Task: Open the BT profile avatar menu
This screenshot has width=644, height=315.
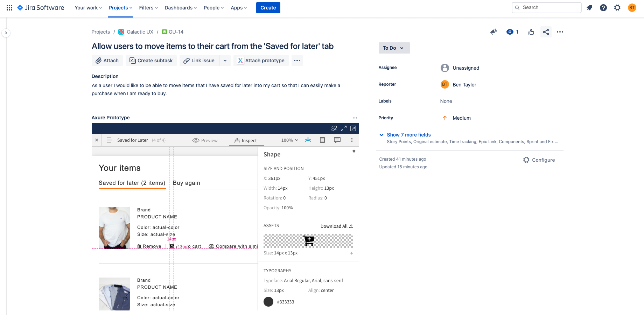Action: pos(632,8)
